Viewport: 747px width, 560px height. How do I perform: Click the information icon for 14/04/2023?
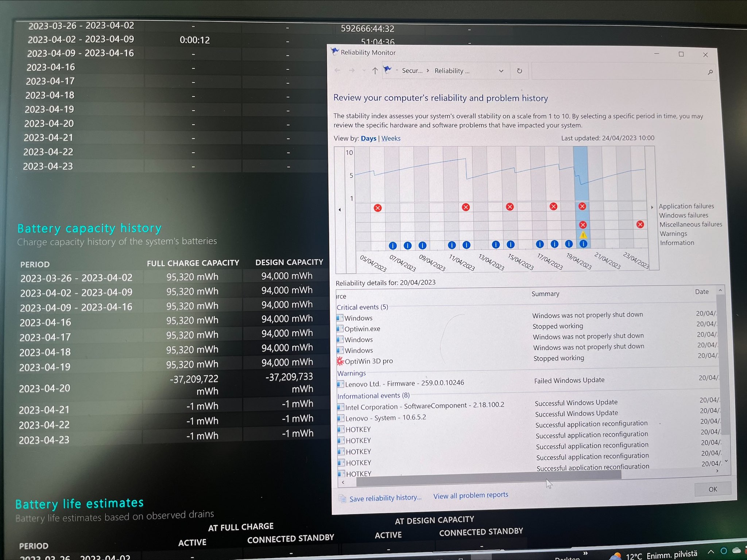tap(496, 245)
